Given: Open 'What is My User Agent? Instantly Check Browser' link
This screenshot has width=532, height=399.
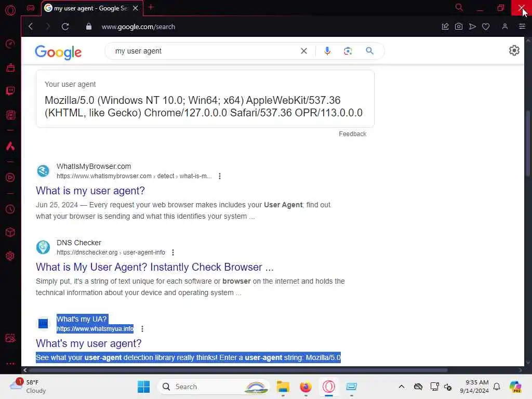Looking at the screenshot, I should pos(154,267).
